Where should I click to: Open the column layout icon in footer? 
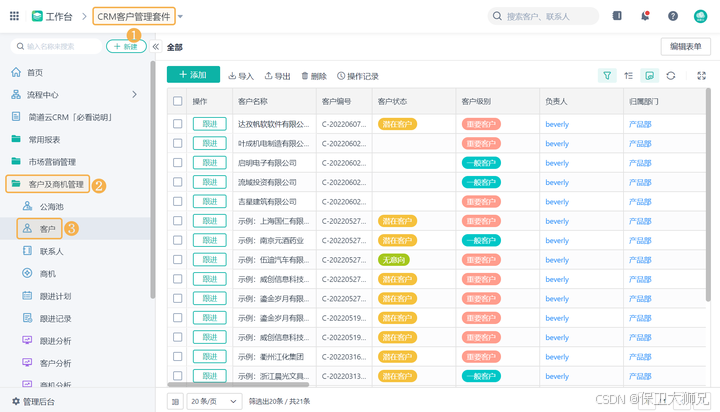[175, 401]
